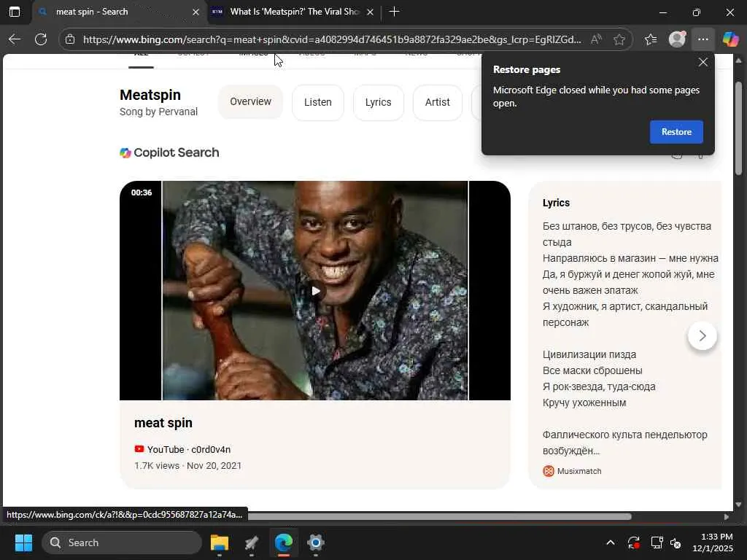Click the taskbar Search box

[122, 542]
